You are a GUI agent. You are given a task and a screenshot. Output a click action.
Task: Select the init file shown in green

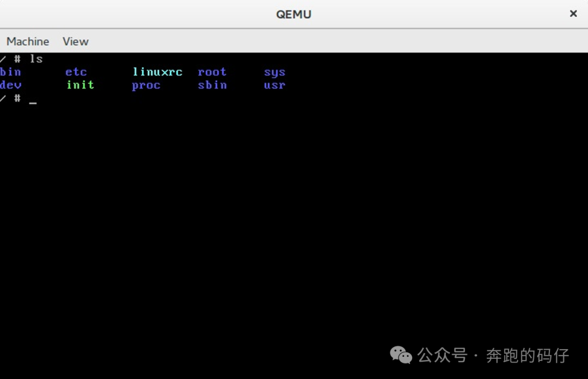79,85
